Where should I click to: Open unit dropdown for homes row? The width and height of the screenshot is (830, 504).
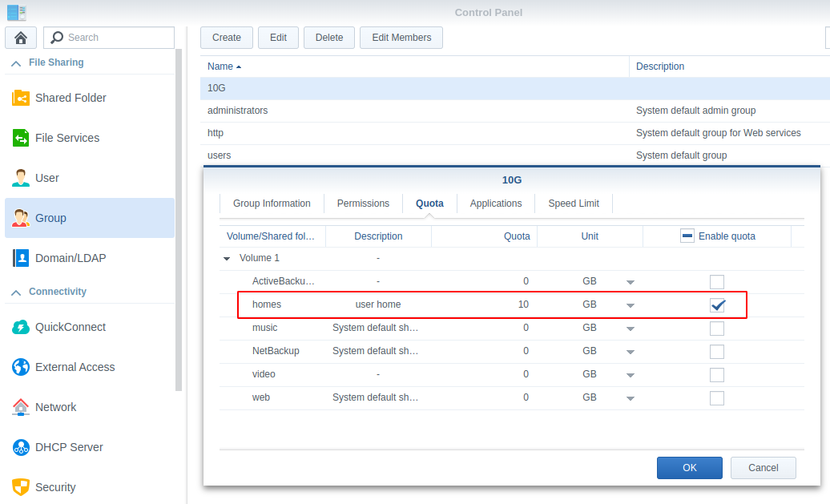tap(630, 305)
